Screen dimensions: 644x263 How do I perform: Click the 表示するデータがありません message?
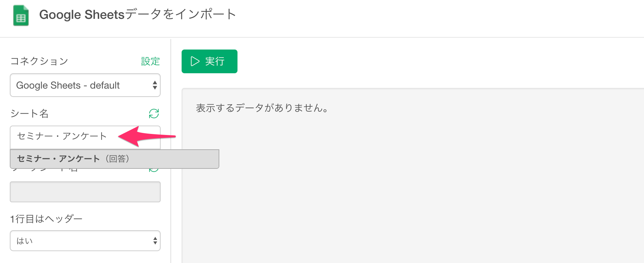pyautogui.click(x=262, y=108)
